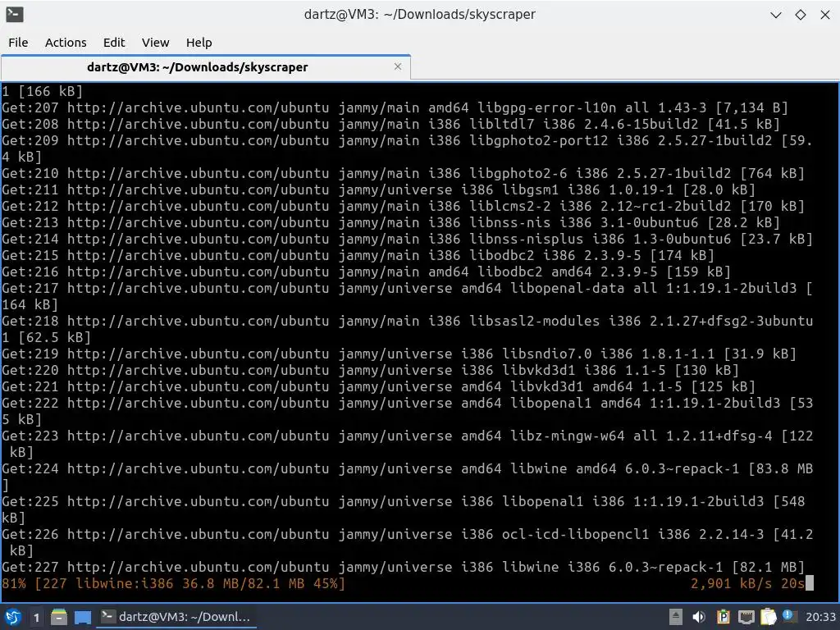Click the green P tray icon
Screen dimensions: 840x630
pyautogui.click(x=723, y=617)
